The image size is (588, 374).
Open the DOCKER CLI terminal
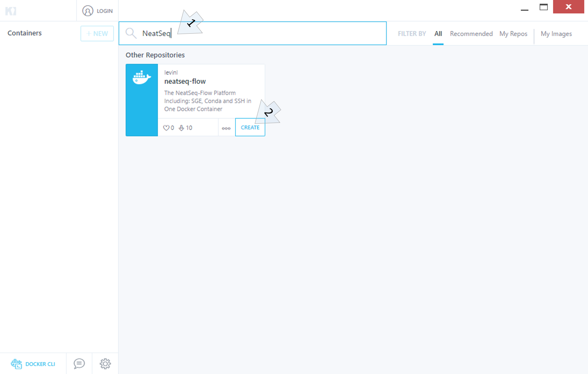coord(33,364)
